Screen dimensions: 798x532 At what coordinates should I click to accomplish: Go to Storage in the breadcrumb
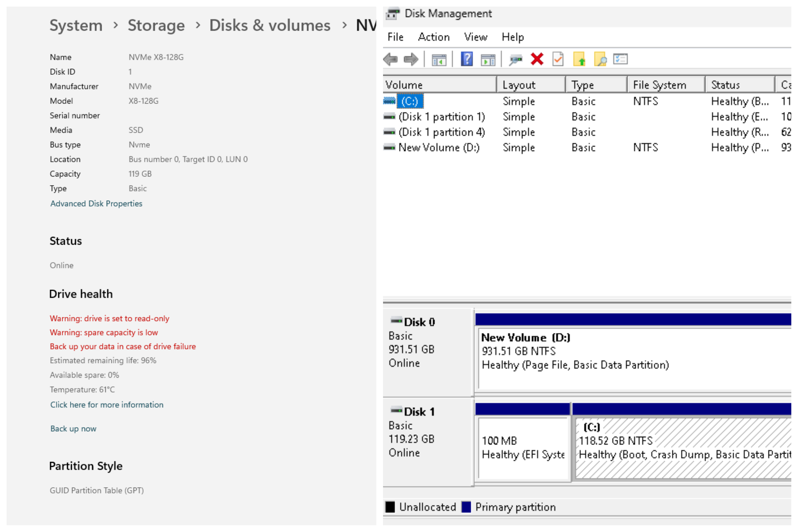(156, 25)
